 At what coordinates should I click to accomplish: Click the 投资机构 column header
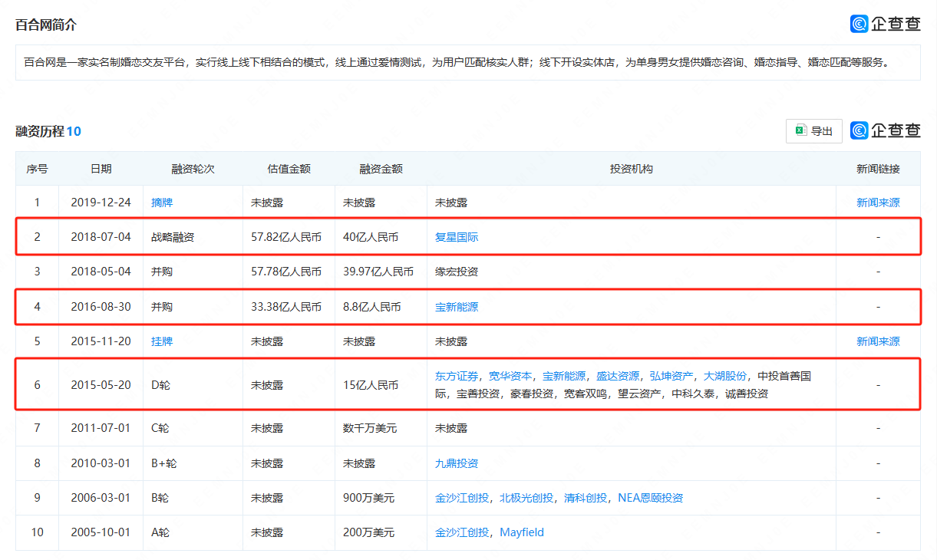(632, 169)
